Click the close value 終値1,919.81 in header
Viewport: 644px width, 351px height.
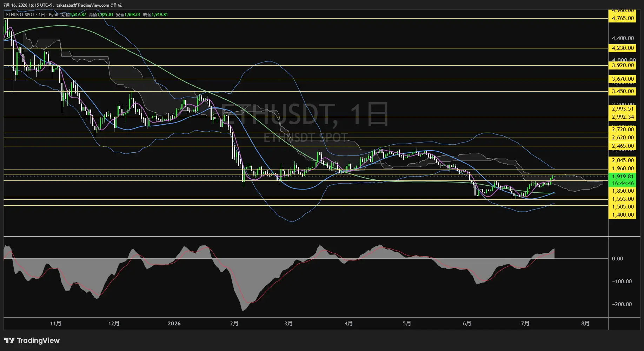[156, 15]
